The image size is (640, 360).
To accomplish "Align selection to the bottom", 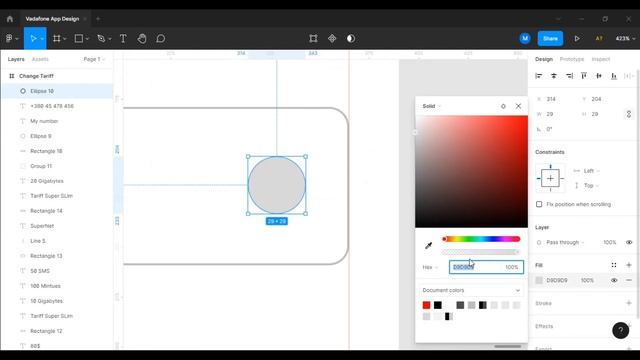I will click(x=614, y=76).
